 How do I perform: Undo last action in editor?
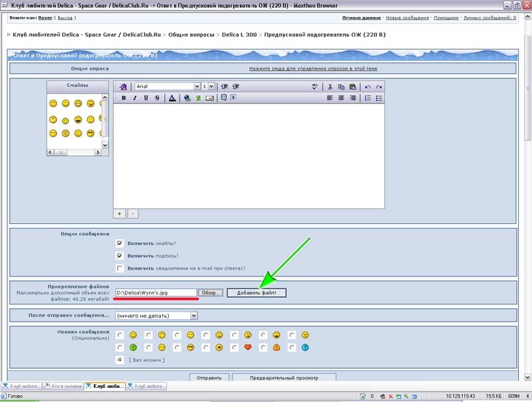pos(368,86)
